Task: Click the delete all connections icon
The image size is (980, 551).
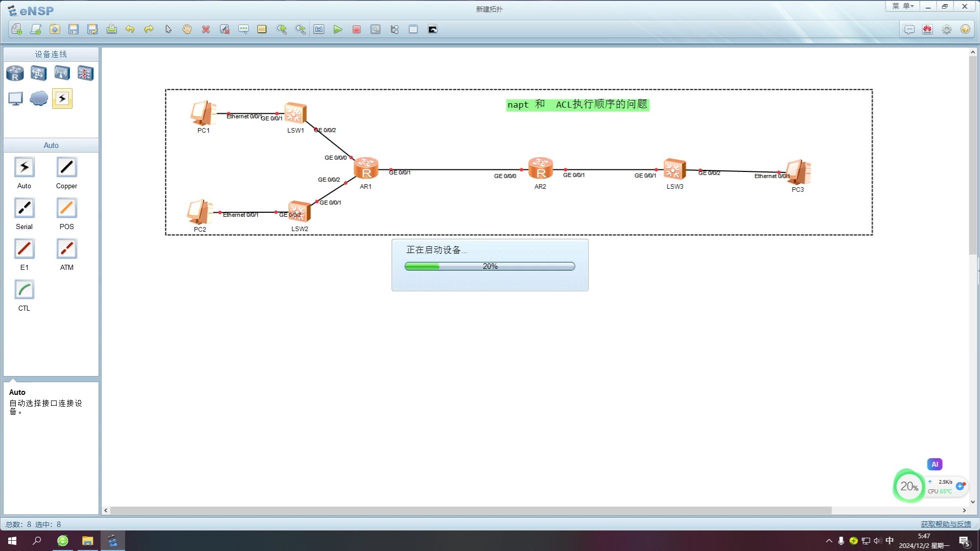Action: click(225, 29)
